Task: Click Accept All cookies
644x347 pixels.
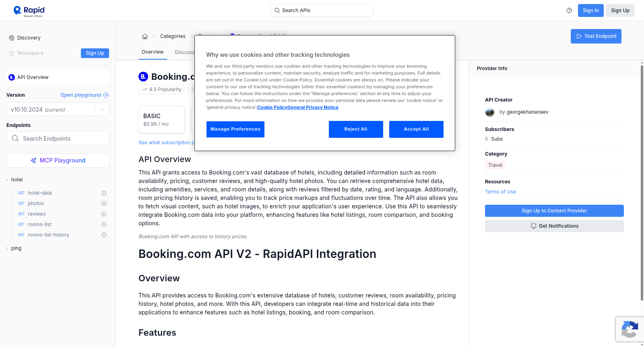Action: coord(416,129)
